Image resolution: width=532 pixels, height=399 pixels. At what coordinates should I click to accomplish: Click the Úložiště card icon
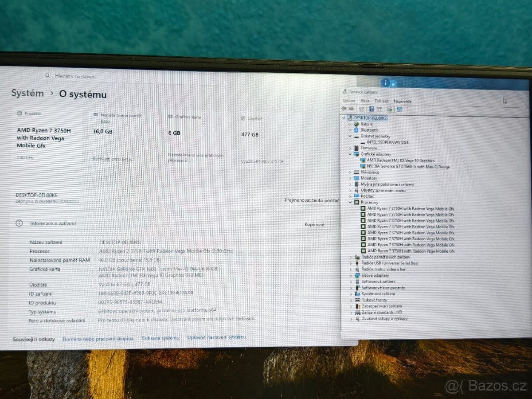pos(243,118)
